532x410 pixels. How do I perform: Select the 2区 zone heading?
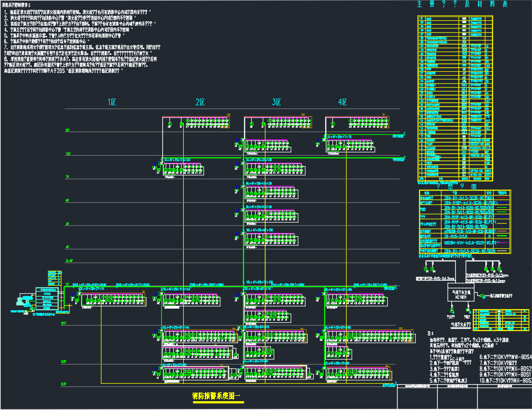(x=200, y=102)
